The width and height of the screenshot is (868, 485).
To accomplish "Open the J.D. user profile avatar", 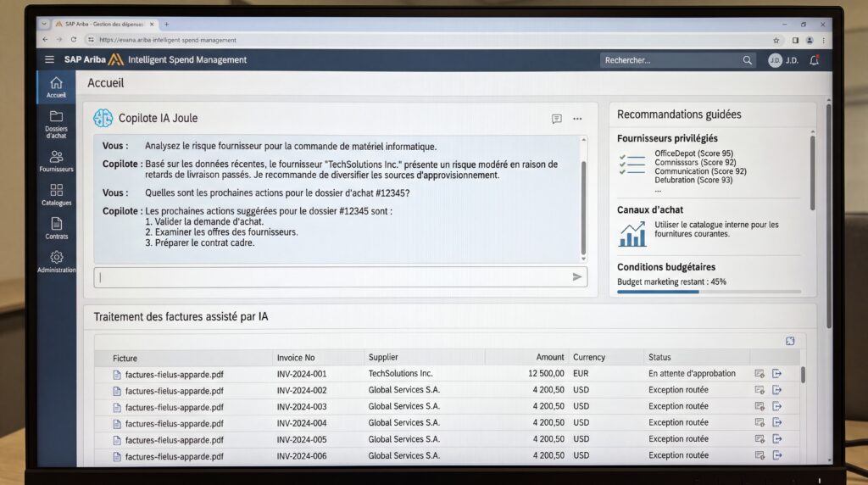I will click(775, 60).
